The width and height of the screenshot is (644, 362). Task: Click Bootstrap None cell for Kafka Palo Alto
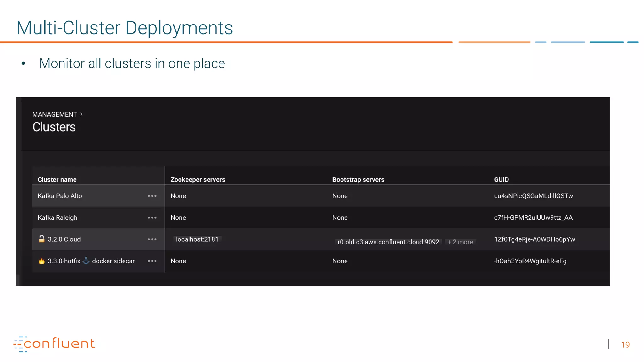click(x=340, y=196)
